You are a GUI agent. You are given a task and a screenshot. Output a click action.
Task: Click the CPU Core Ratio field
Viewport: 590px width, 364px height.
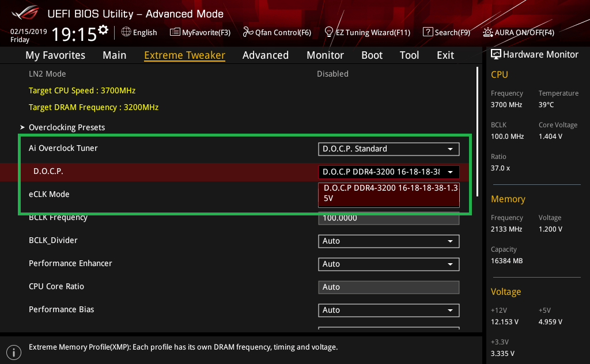389,287
